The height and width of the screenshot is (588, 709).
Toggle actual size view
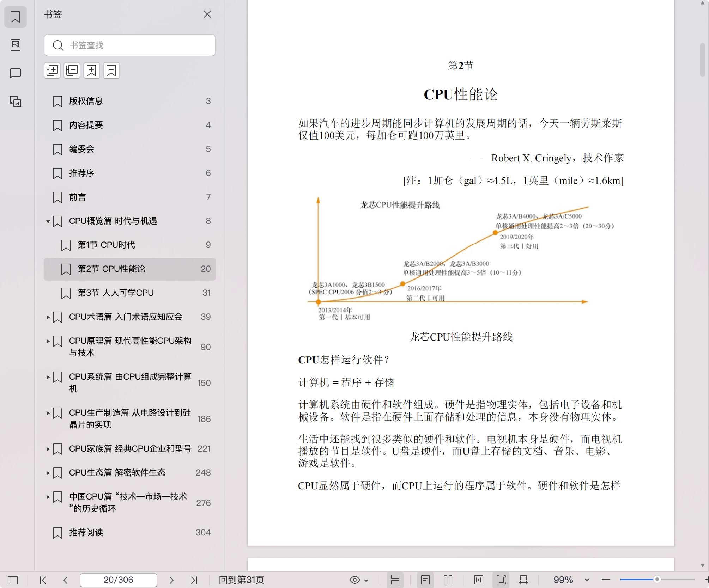click(x=479, y=580)
